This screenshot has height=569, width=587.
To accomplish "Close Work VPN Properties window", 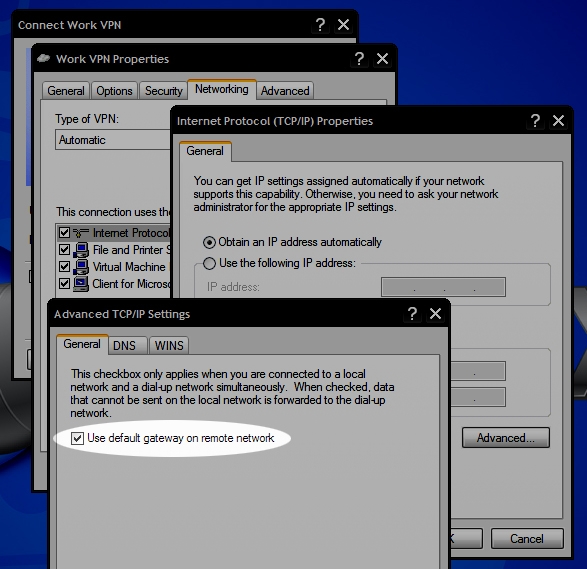I will click(x=382, y=58).
